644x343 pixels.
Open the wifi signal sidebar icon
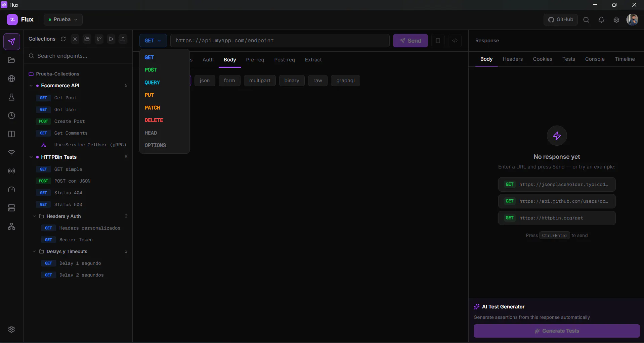[x=12, y=152]
